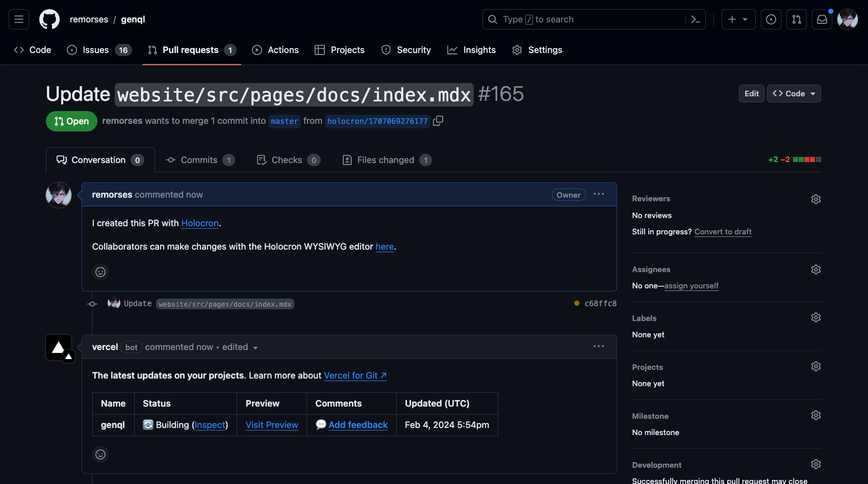The width and height of the screenshot is (868, 484).
Task: Open the Actions tab
Action: tap(275, 50)
